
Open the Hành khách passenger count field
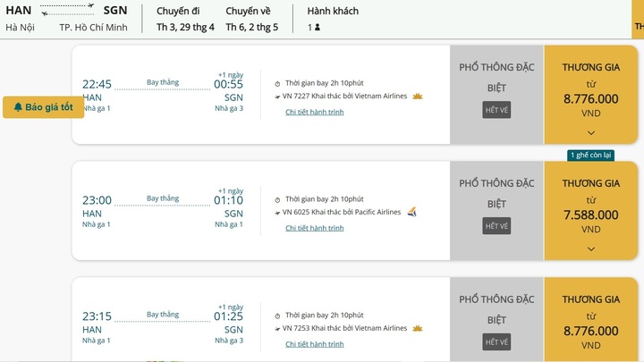click(x=332, y=19)
